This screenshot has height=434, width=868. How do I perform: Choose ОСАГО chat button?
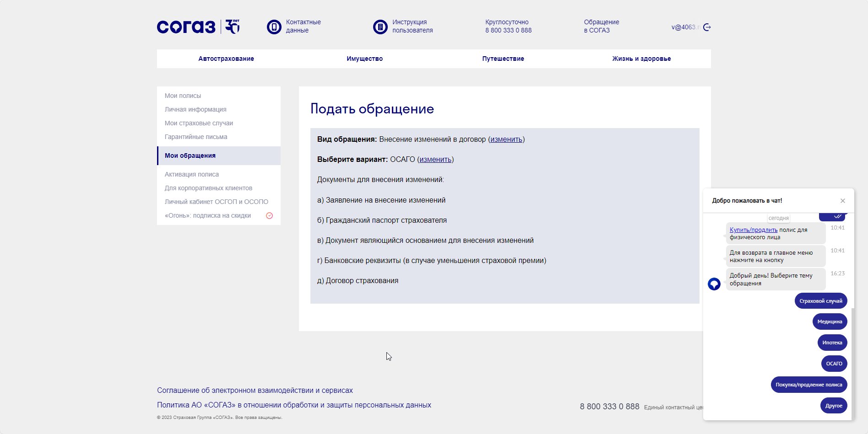[x=834, y=364]
